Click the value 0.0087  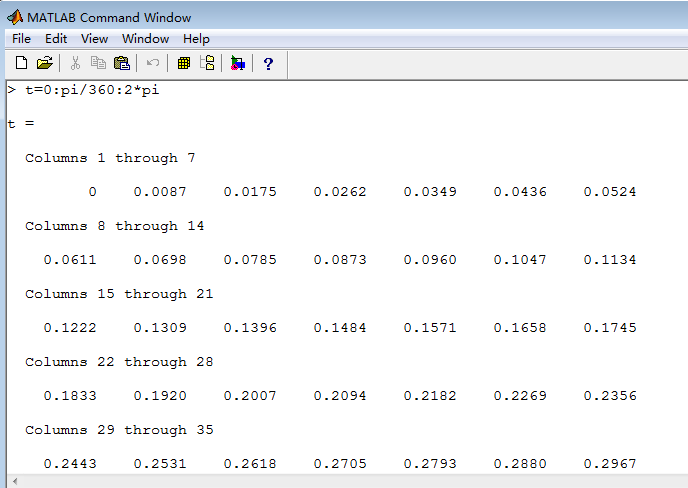tap(160, 192)
